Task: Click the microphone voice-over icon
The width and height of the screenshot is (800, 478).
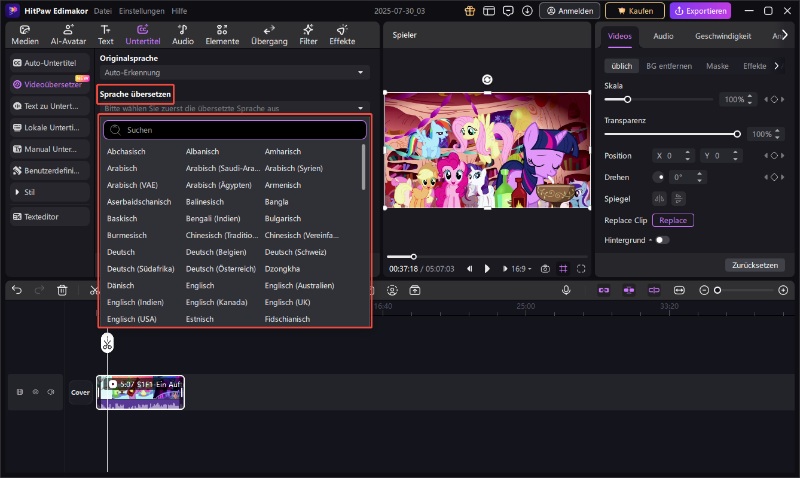Action: (x=566, y=290)
